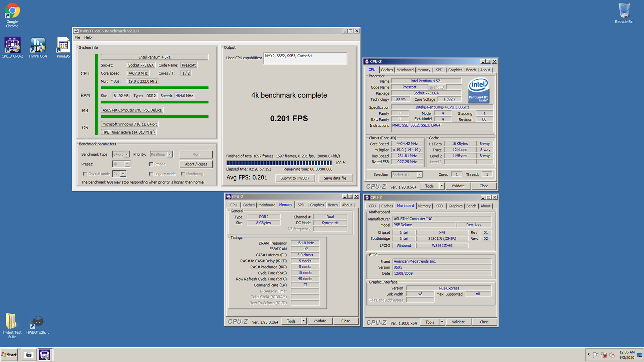Open Priority Realtime dropdown
This screenshot has width=644, height=362.
pos(170,155)
